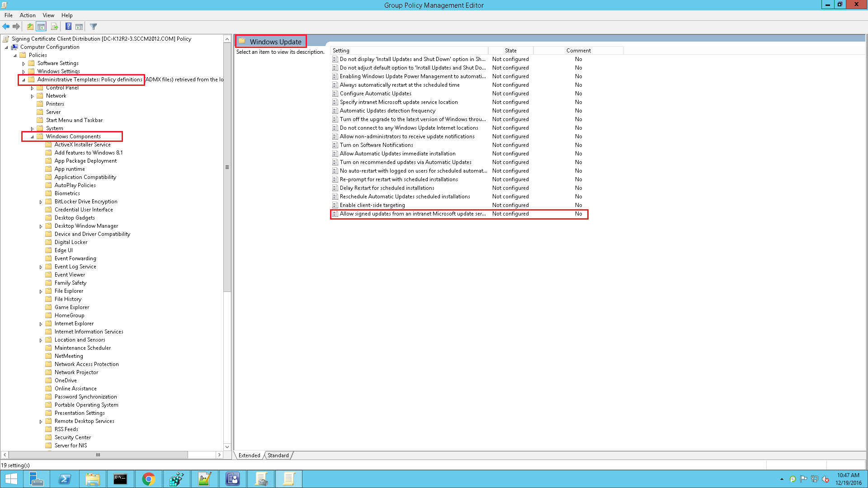Switch to the Standard tab

[x=278, y=455]
